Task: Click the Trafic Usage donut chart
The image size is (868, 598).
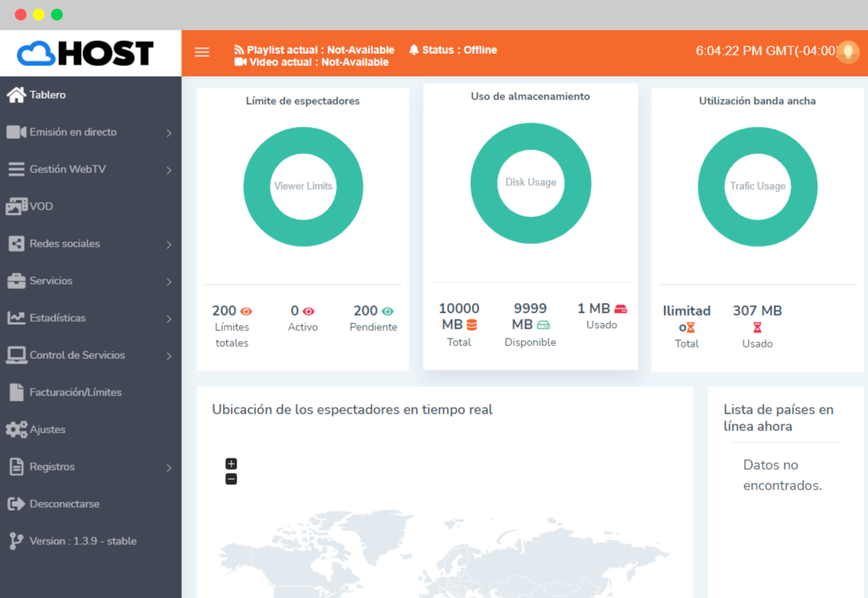Action: (757, 187)
